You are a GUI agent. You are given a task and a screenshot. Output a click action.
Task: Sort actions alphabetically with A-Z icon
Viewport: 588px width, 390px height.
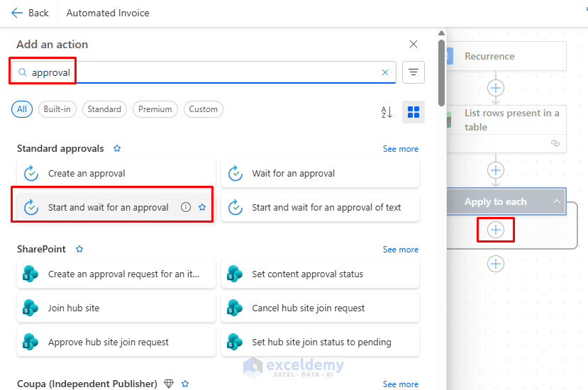[x=387, y=112]
